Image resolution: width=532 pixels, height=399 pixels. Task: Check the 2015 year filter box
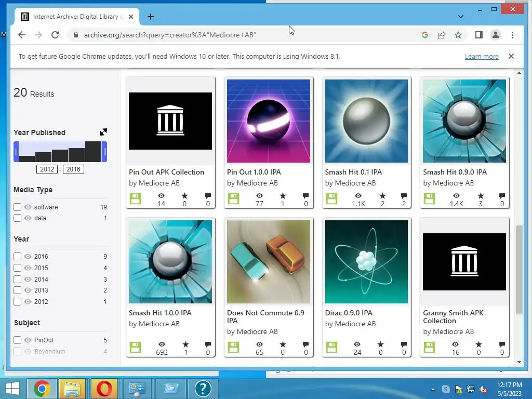click(x=17, y=268)
